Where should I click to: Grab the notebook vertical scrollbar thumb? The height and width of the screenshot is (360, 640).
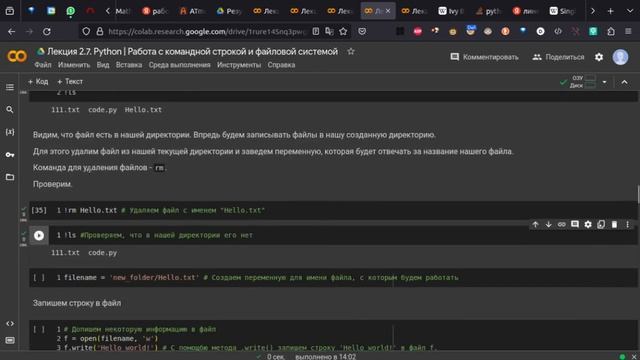[x=638, y=194]
